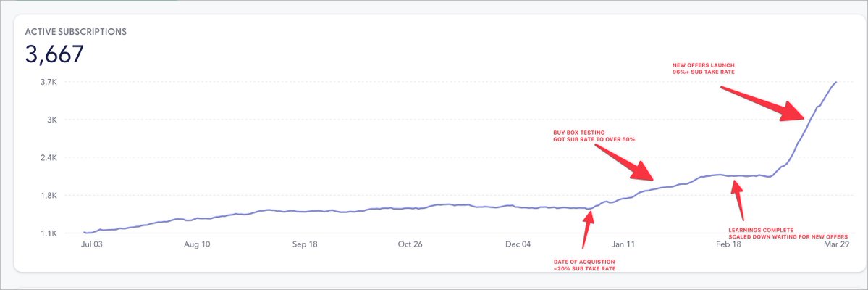Click the Aug 10 date label
Screen dimensions: 868x290
point(198,244)
